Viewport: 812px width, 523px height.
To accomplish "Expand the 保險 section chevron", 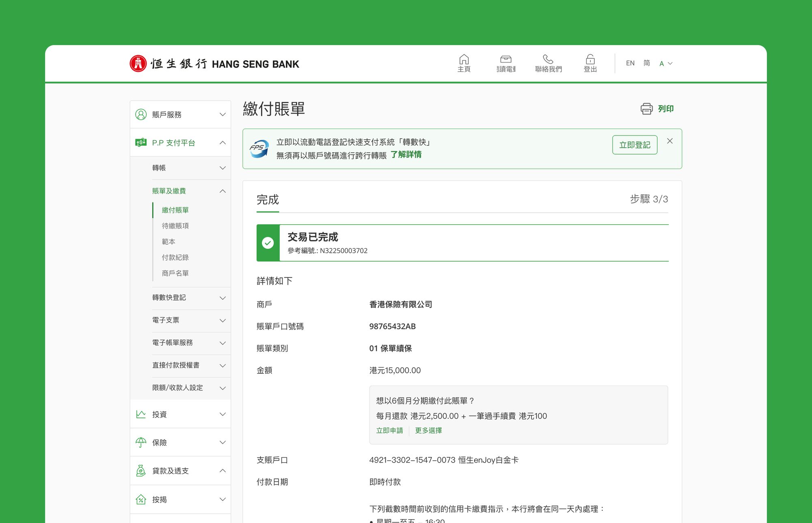I will click(x=222, y=442).
